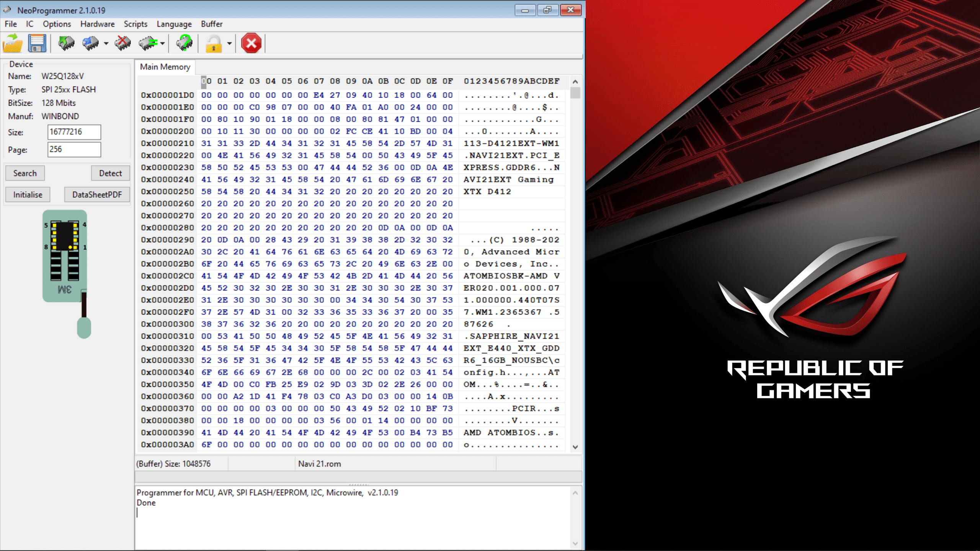Click the log panel scrollbar up arrow
Image resolution: width=980 pixels, height=551 pixels.
575,493
